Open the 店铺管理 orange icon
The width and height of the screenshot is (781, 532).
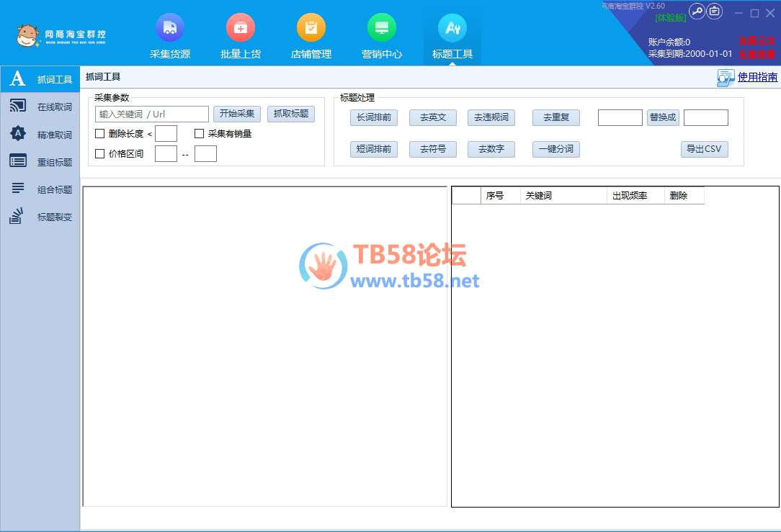coord(311,27)
